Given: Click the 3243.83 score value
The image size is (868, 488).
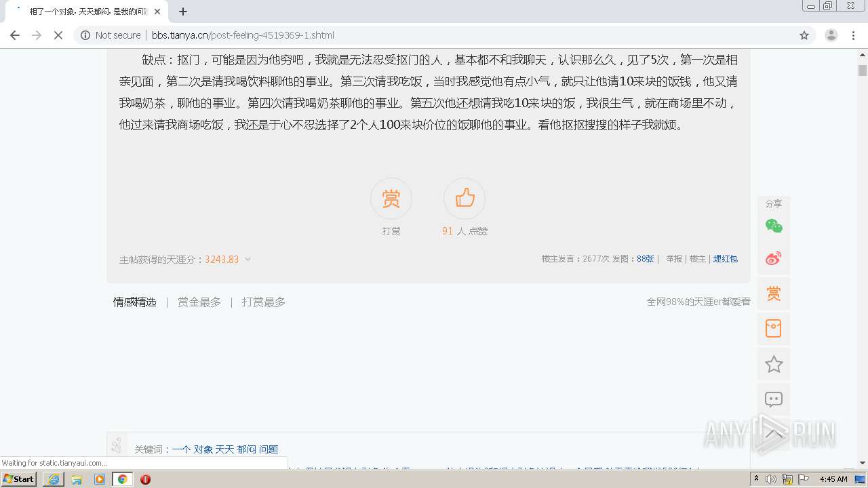Looking at the screenshot, I should tap(222, 260).
